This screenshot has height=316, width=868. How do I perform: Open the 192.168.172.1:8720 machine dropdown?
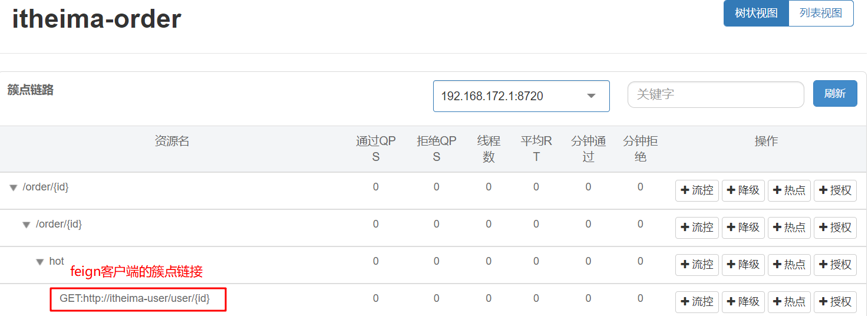[x=521, y=96]
